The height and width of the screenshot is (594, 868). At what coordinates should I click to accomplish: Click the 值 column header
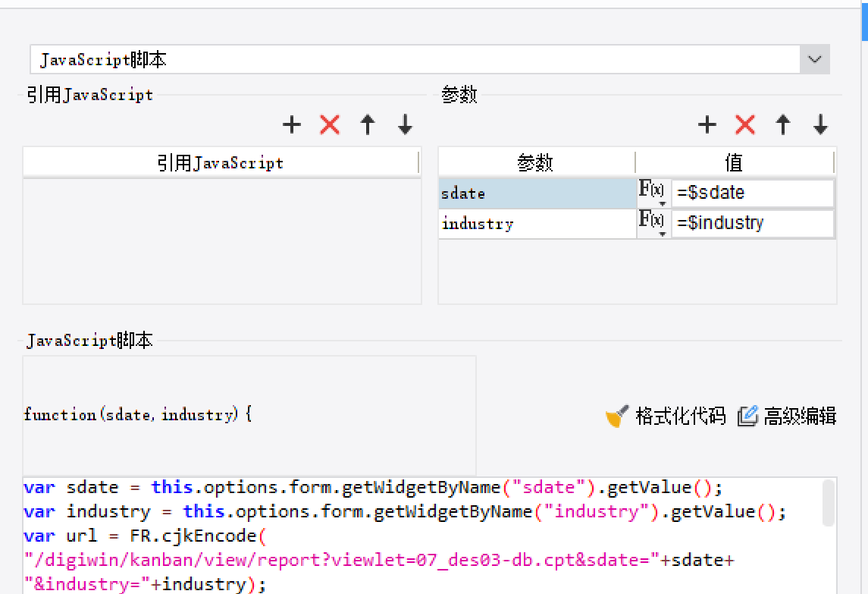click(735, 162)
